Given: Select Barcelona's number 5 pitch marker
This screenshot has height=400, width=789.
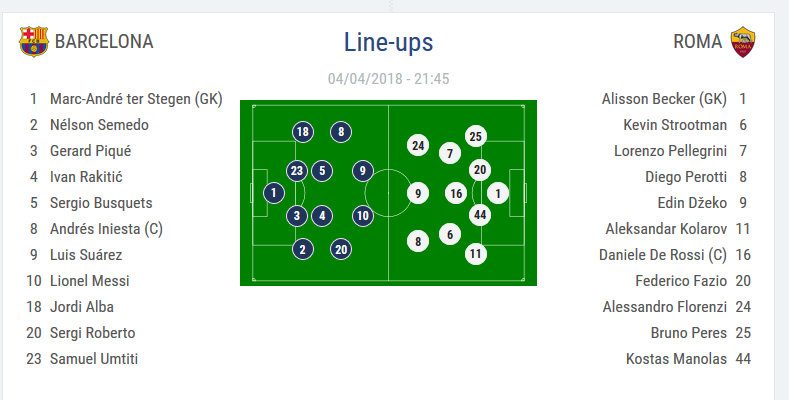Looking at the screenshot, I should click(321, 170).
